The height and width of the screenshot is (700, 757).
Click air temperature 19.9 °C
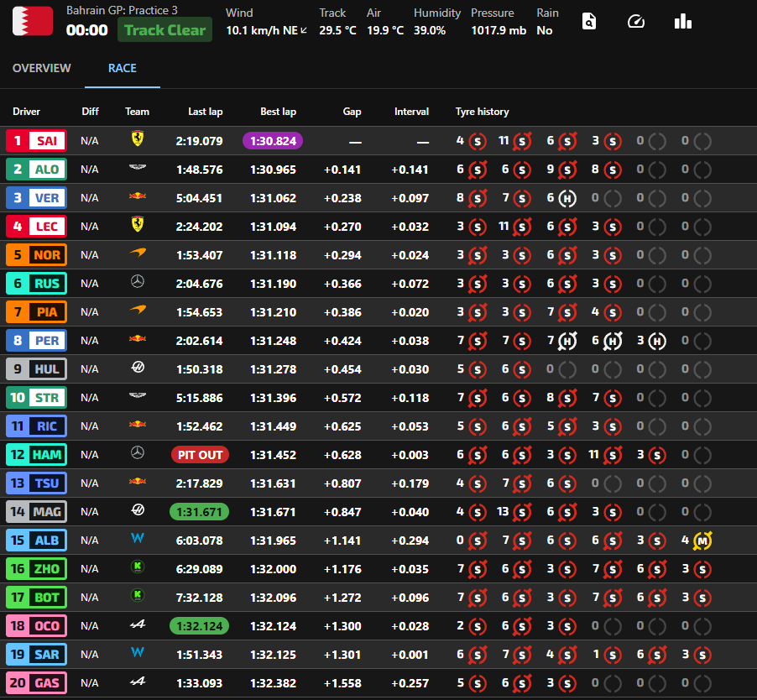385,30
